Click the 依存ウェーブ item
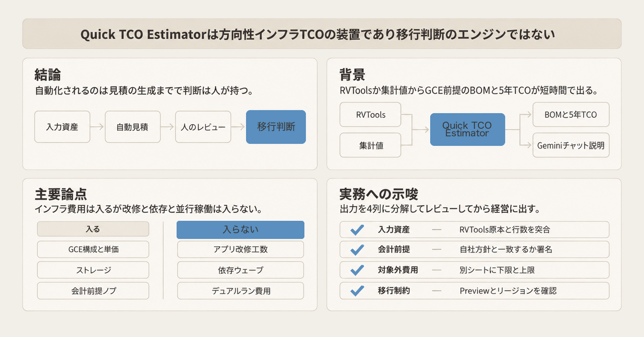 (240, 270)
